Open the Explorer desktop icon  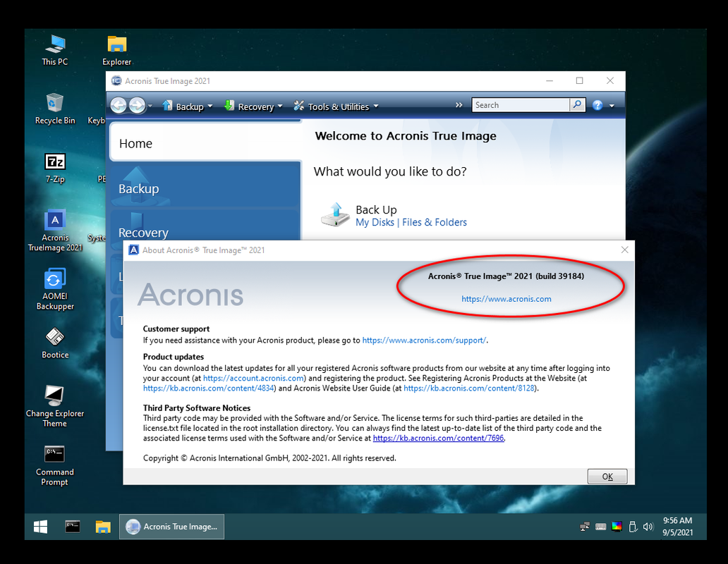tap(116, 50)
